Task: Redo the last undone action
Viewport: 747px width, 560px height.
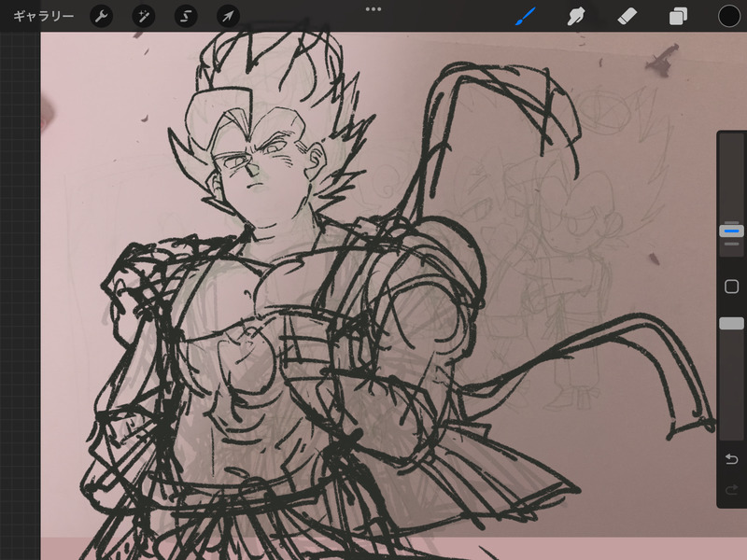Action: pyautogui.click(x=731, y=489)
